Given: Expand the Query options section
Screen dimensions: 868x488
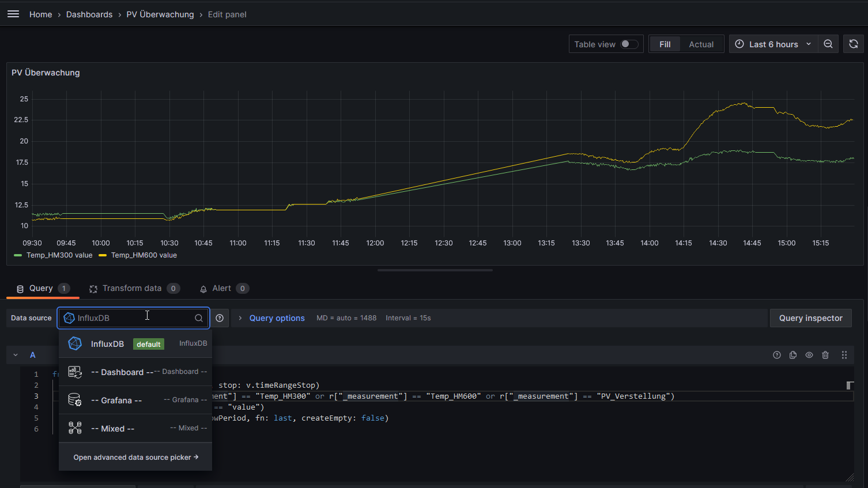Looking at the screenshot, I should (240, 318).
